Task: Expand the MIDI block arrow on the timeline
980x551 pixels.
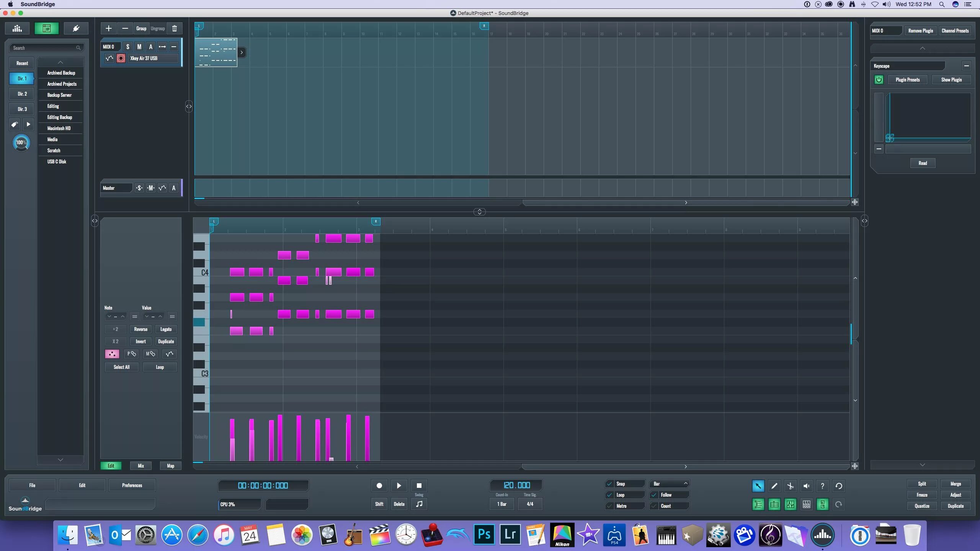Action: [x=242, y=52]
